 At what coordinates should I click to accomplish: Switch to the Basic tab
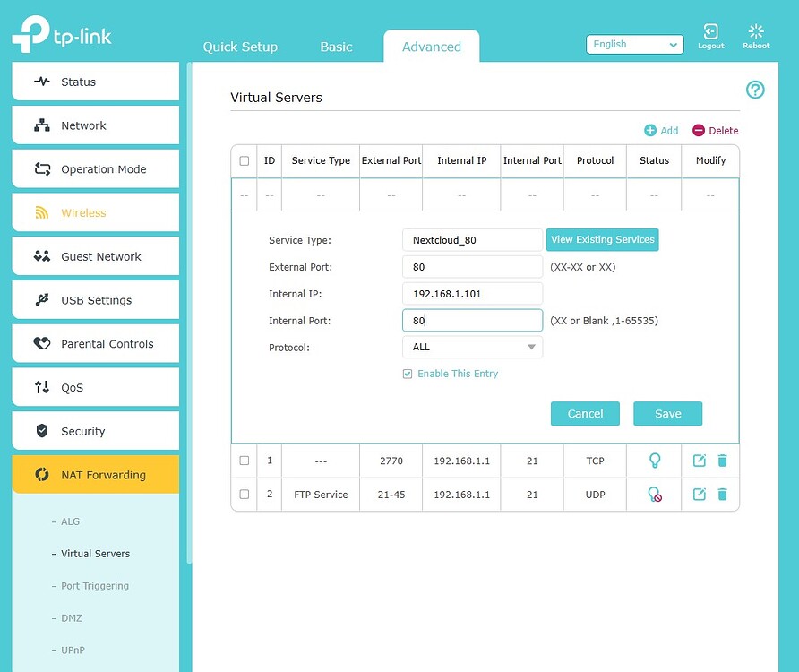336,47
